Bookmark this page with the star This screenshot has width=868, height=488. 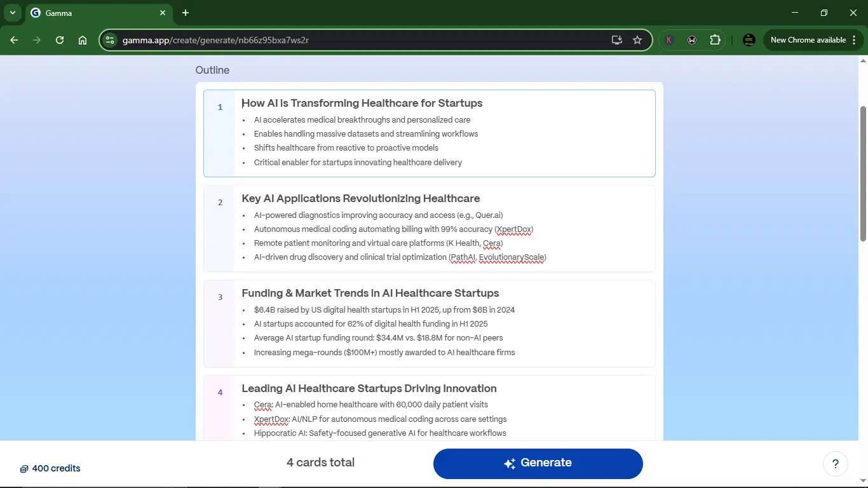coord(637,40)
